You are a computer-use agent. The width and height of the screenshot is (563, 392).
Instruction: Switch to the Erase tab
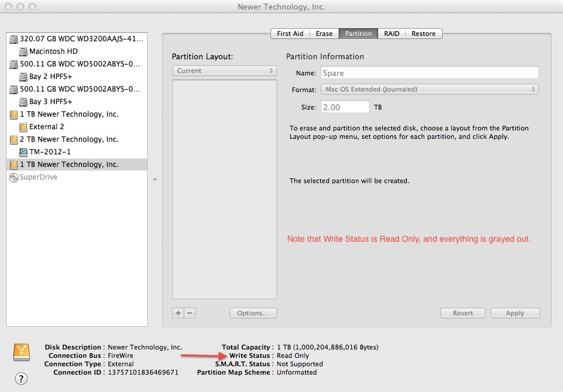[324, 34]
